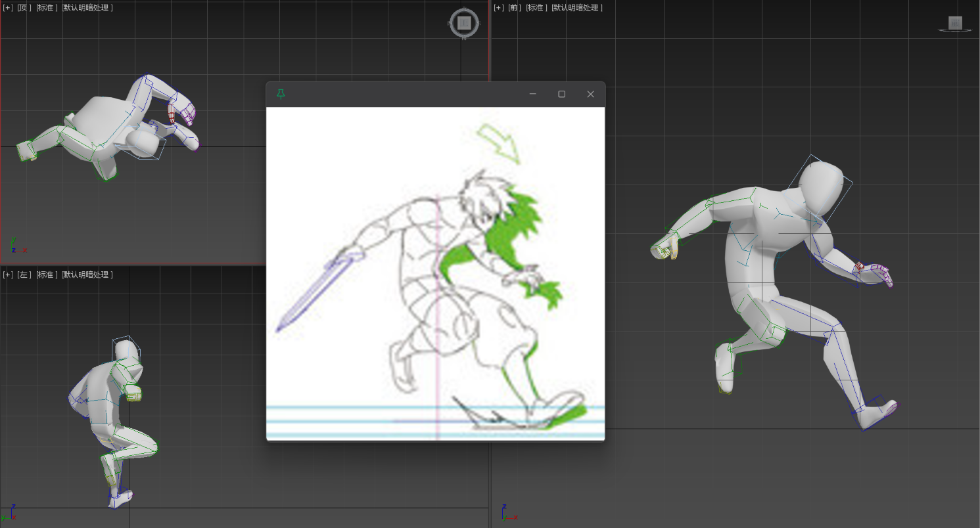Click the ViewCube in the front viewport
The width and height of the screenshot is (980, 528).
click(x=956, y=24)
